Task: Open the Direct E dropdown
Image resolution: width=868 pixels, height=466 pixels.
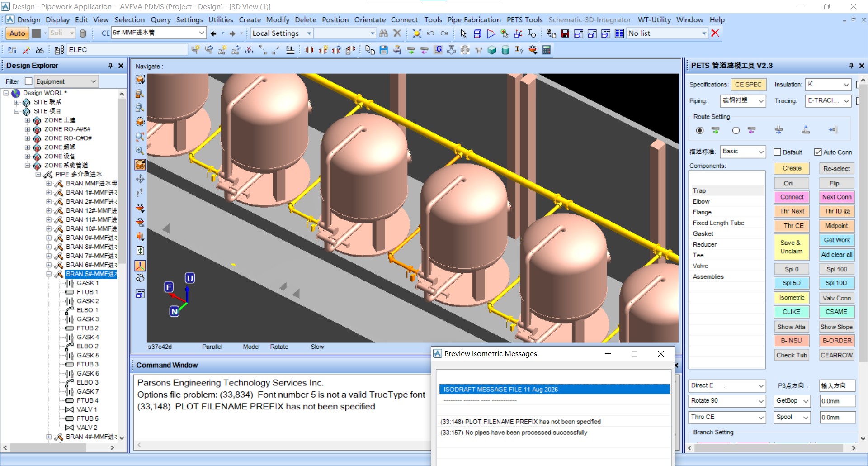Action: [x=727, y=385]
